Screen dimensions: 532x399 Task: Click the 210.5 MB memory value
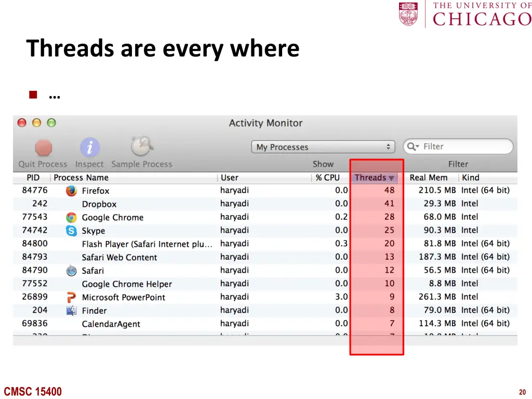437,190
